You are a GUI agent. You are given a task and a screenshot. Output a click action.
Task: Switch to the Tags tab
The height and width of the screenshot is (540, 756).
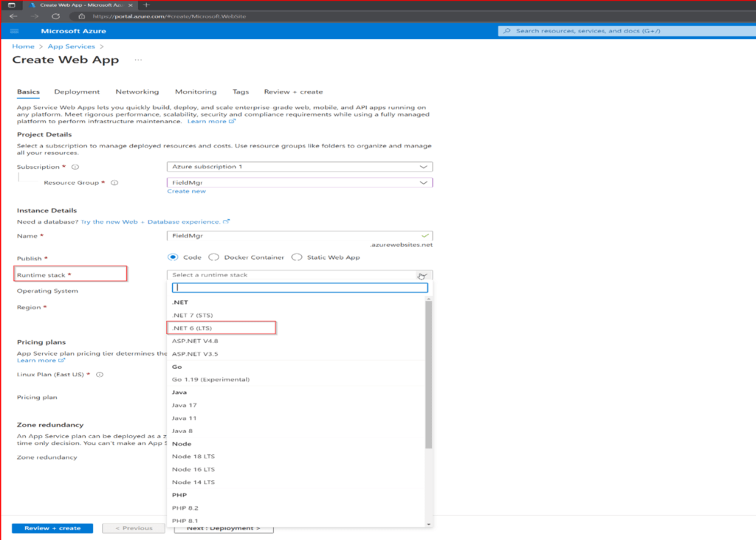coord(241,91)
